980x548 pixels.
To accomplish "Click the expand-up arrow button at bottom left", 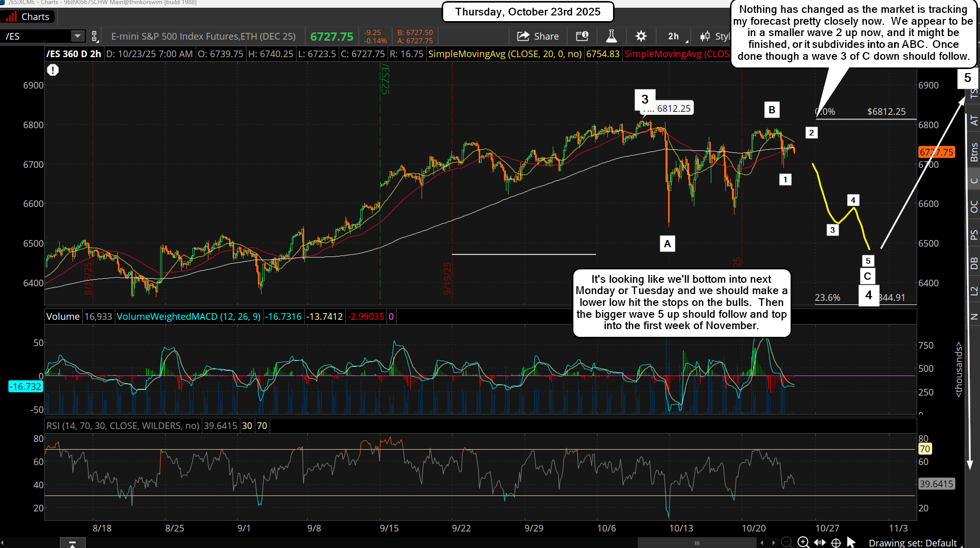I will coord(72,543).
